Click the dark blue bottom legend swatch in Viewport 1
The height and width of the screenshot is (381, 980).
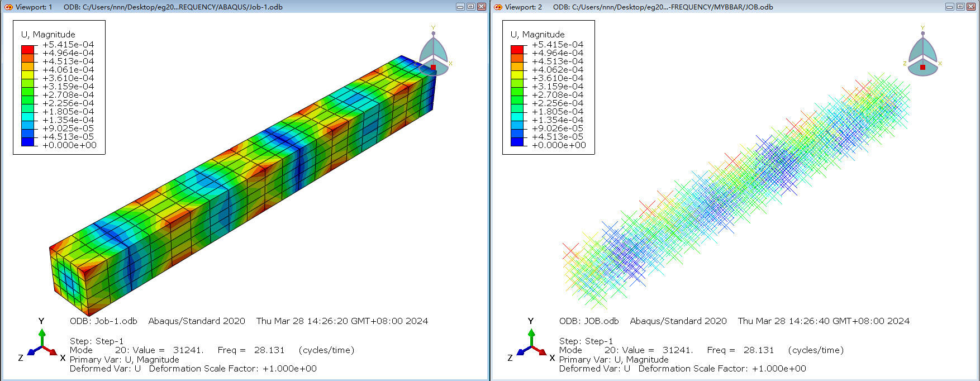[x=28, y=141]
